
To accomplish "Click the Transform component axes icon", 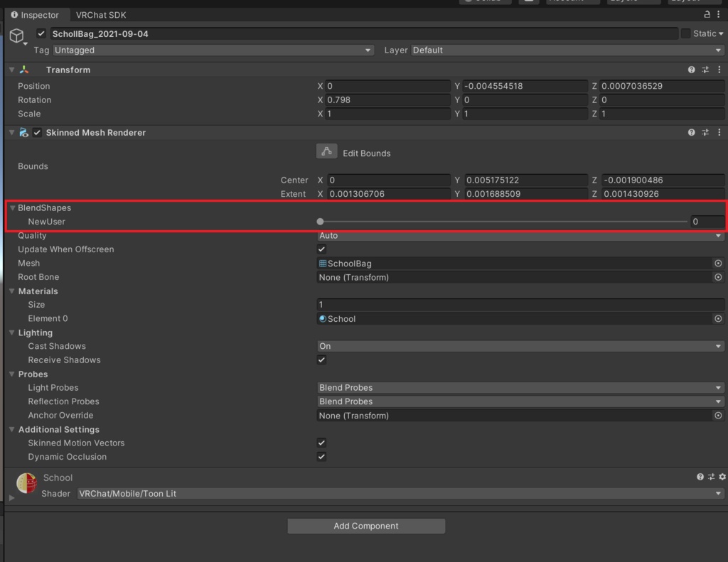I will (24, 70).
